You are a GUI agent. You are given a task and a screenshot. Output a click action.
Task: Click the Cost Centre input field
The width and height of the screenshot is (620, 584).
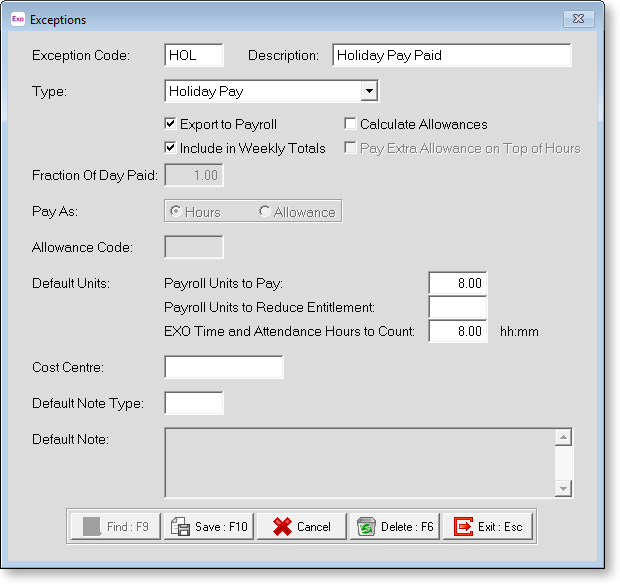(x=224, y=367)
